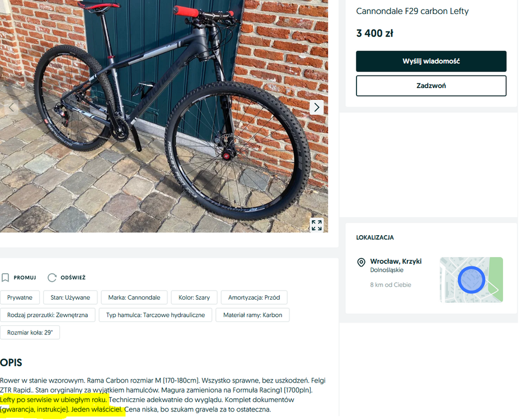
Task: Click the title Cannondale F29 carbon Lefty
Action: tap(413, 11)
